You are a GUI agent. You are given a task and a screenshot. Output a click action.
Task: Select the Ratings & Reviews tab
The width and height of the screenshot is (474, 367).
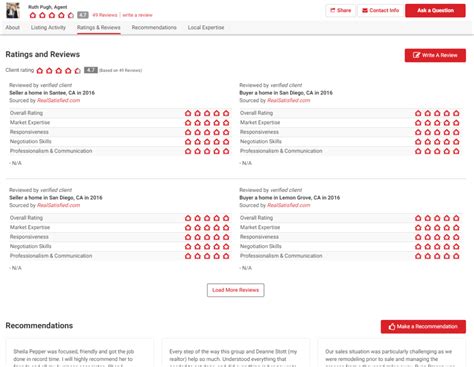click(99, 27)
